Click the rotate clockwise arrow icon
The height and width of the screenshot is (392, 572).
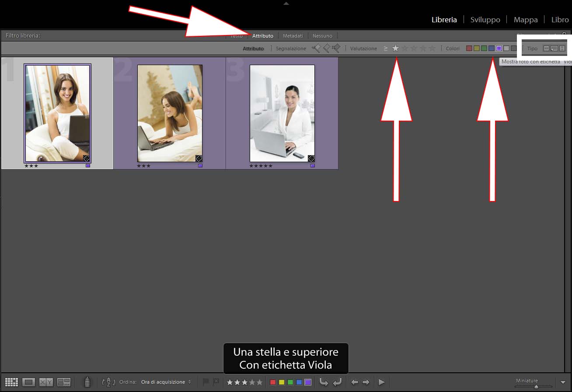point(337,382)
